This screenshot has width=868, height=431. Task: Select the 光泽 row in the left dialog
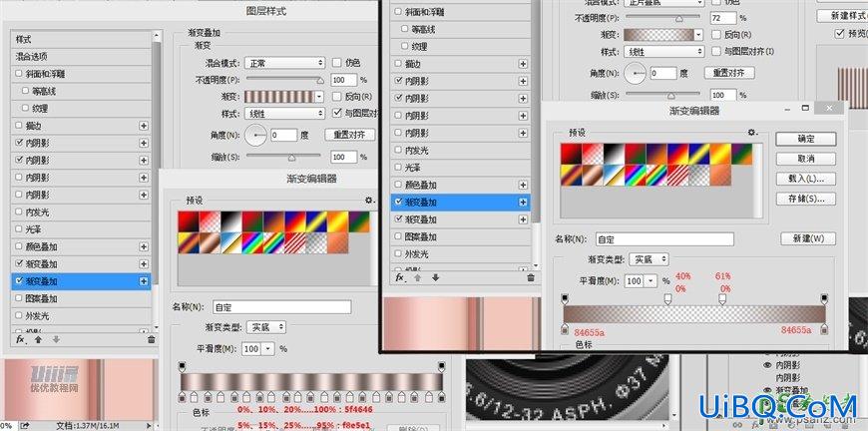[x=81, y=229]
